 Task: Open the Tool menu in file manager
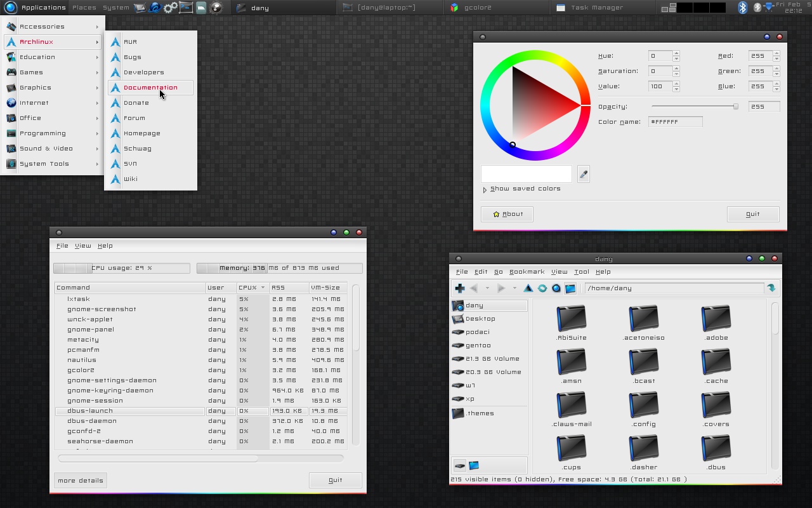coord(582,272)
